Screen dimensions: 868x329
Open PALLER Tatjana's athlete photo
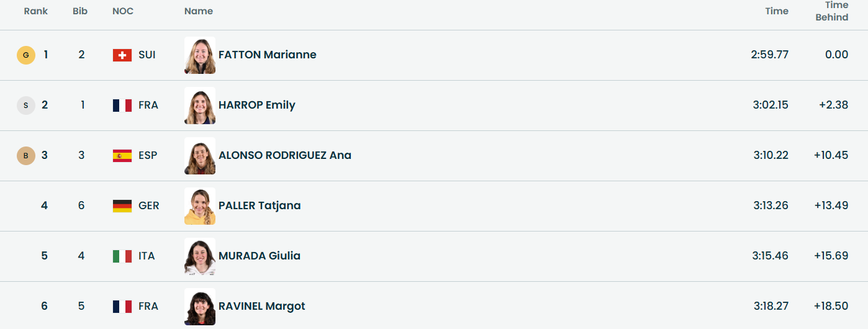coord(200,206)
